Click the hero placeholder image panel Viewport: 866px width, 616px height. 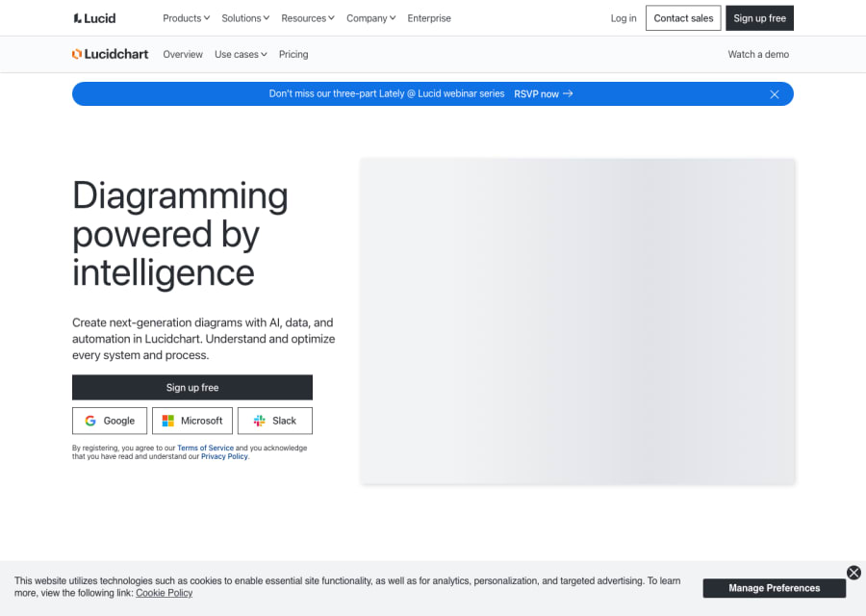click(x=577, y=321)
